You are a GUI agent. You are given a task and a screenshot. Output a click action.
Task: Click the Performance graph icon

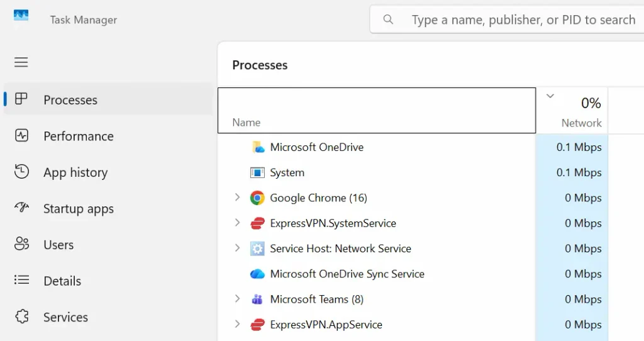click(21, 135)
